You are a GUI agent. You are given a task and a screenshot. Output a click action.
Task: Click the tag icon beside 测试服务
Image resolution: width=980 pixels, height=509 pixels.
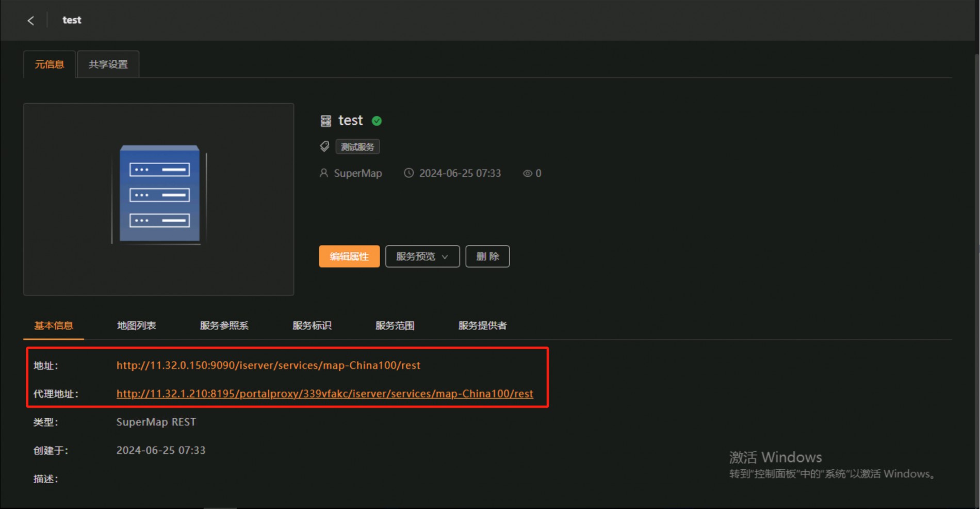pyautogui.click(x=324, y=146)
